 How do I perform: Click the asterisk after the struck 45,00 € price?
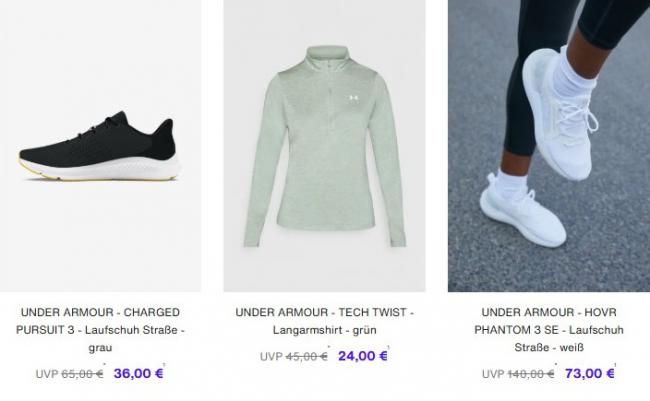(329, 347)
